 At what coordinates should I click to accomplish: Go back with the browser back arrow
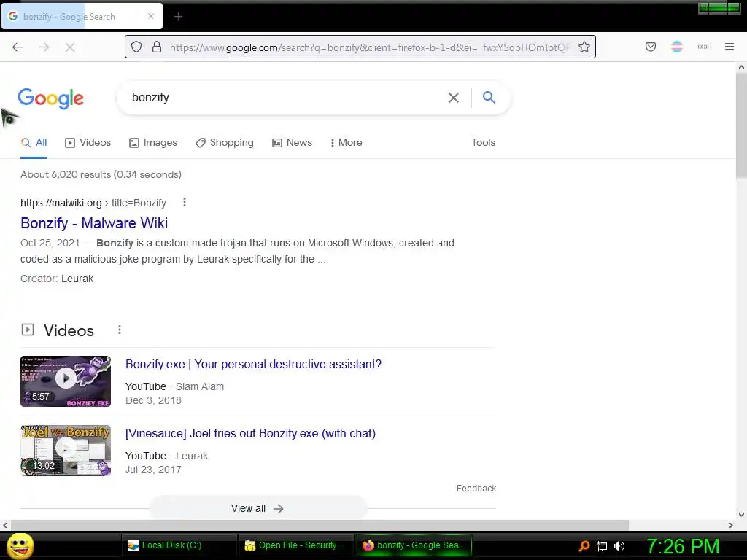(x=18, y=47)
